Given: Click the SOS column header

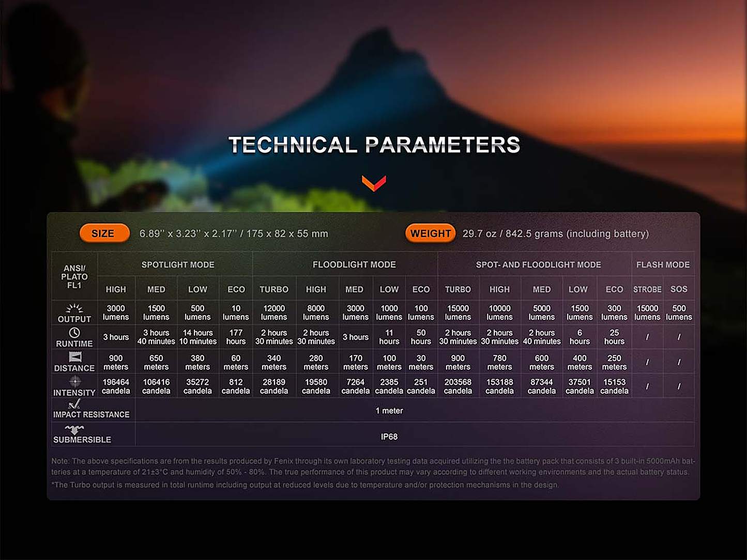Looking at the screenshot, I should click(x=679, y=289).
